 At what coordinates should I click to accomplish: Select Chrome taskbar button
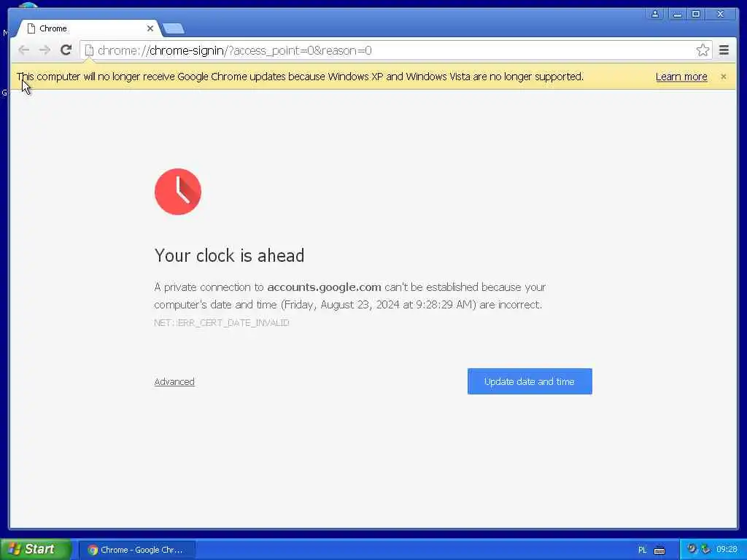tap(137, 550)
